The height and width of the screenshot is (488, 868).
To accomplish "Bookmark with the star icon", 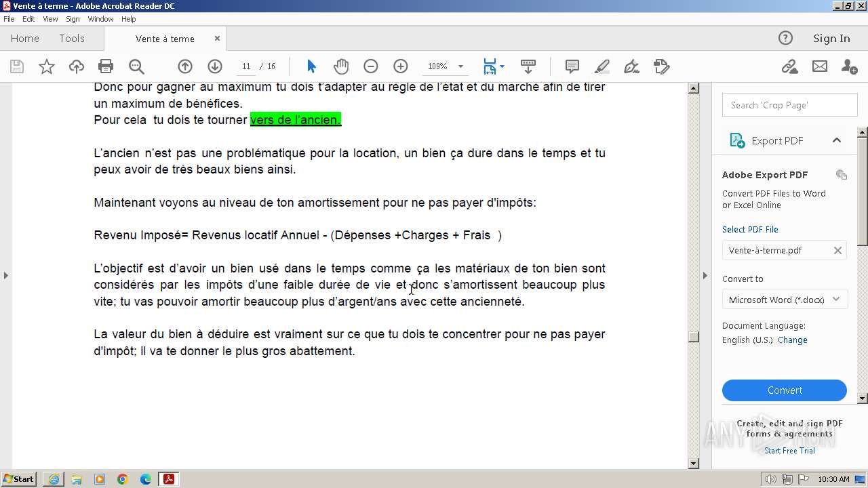I will [47, 66].
